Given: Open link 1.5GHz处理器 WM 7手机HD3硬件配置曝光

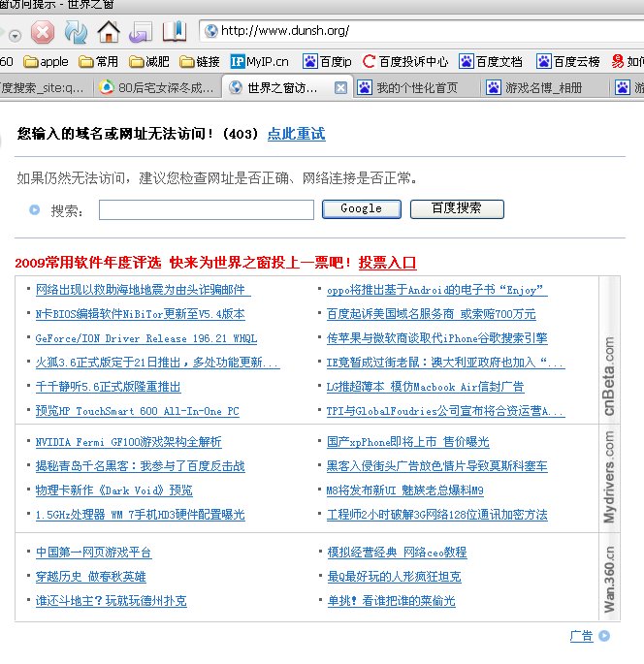Looking at the screenshot, I should pos(141,515).
